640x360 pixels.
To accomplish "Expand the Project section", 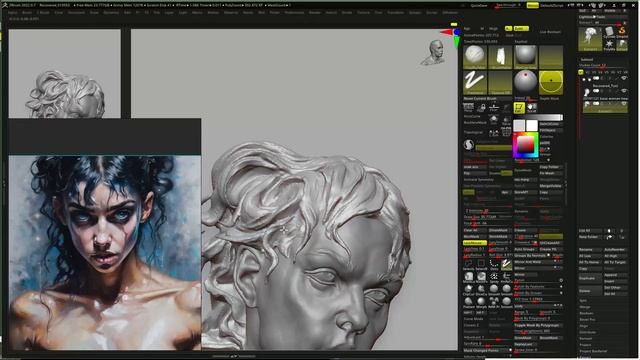I will (586, 345).
